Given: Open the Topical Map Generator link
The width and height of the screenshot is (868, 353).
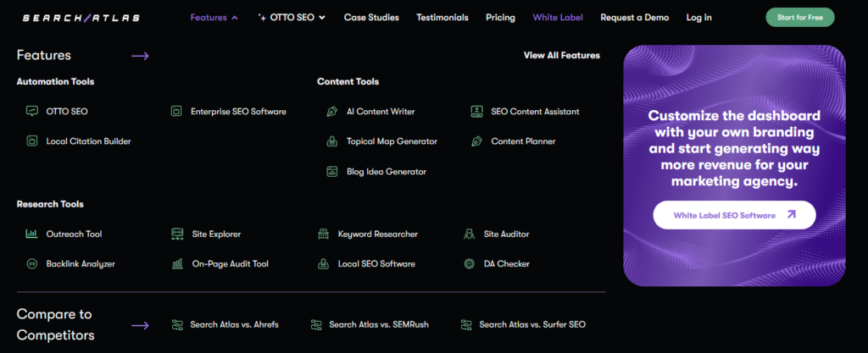Looking at the screenshot, I should (392, 141).
